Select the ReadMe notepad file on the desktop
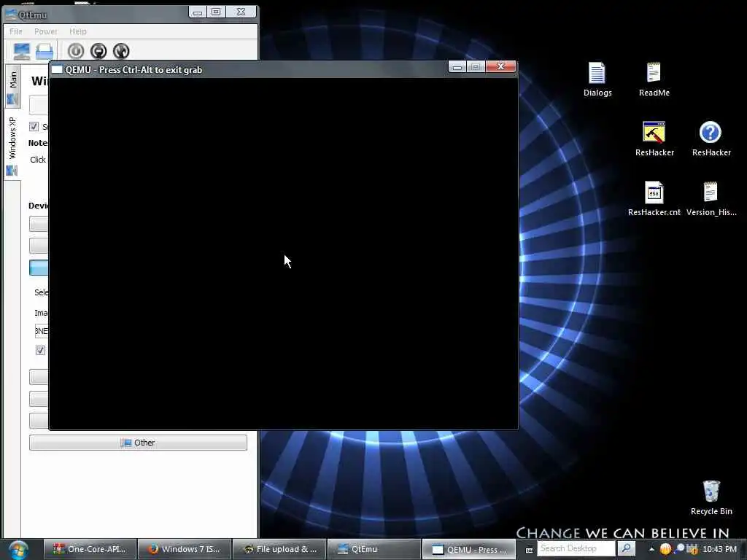The height and width of the screenshot is (560, 747). click(x=654, y=79)
